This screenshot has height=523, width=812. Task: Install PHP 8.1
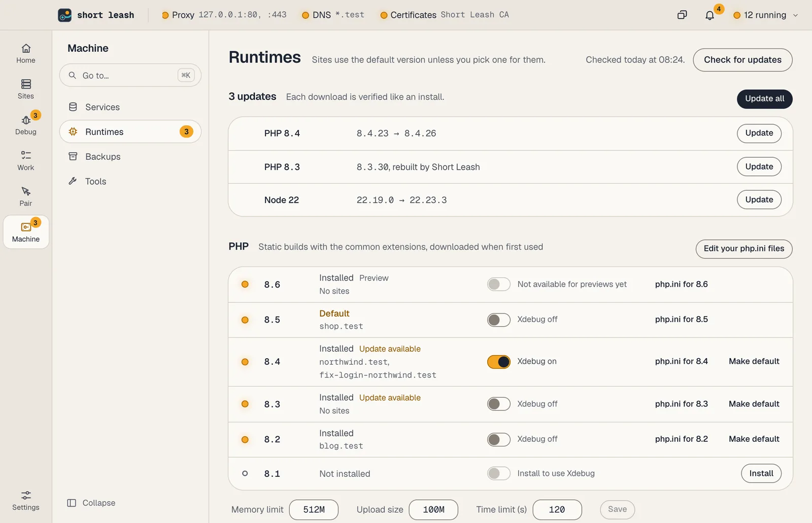pyautogui.click(x=761, y=473)
